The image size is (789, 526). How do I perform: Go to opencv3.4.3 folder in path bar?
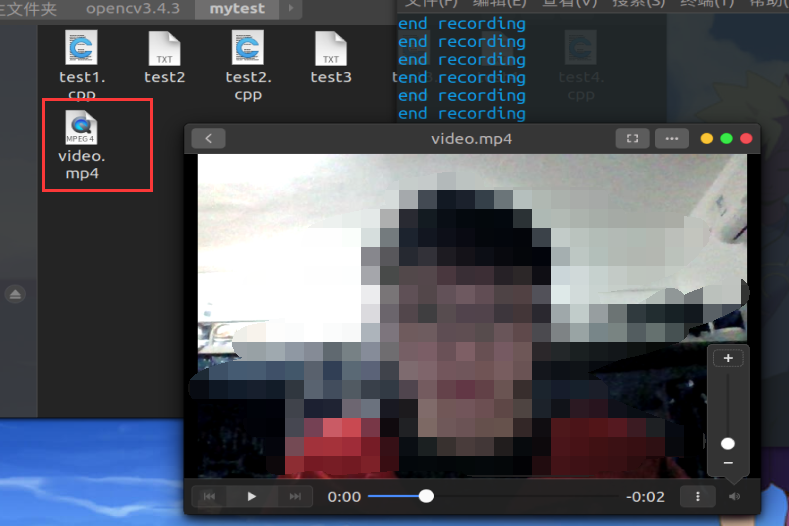click(x=133, y=9)
